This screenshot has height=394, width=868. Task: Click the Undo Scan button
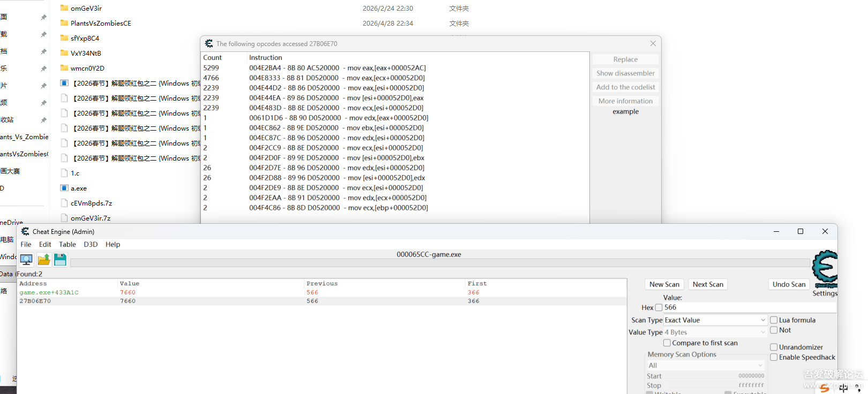point(789,284)
